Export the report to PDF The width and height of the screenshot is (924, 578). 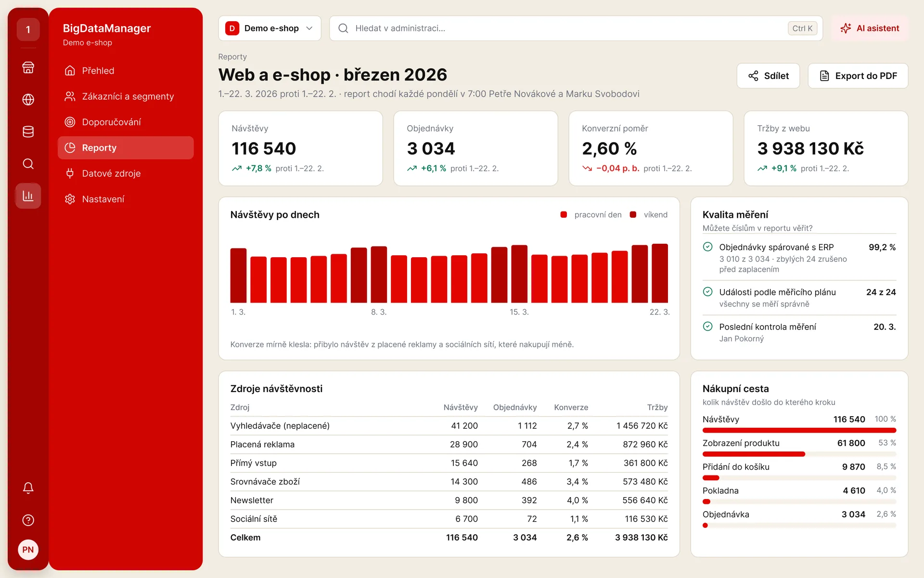click(x=858, y=76)
